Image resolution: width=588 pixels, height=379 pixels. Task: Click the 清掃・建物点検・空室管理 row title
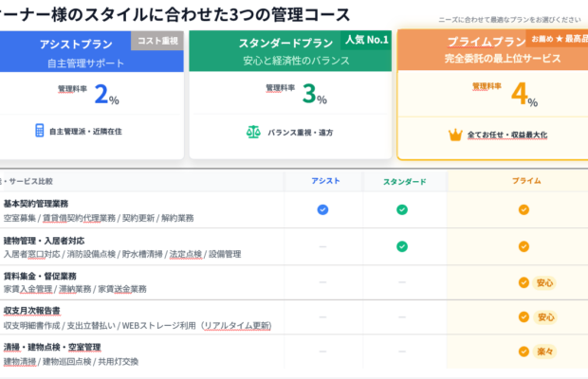52,347
